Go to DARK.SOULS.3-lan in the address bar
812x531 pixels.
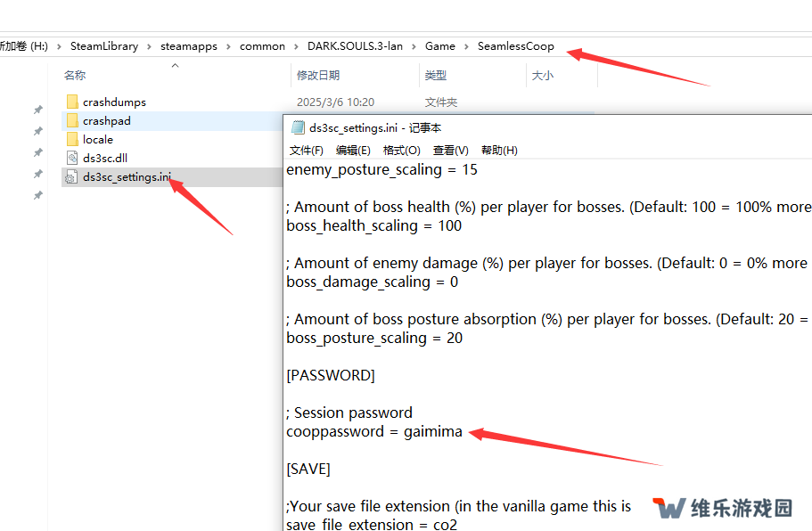(x=355, y=46)
